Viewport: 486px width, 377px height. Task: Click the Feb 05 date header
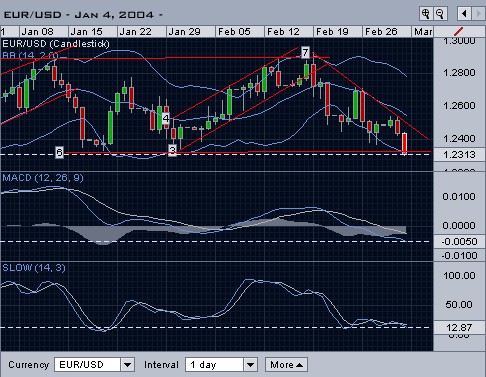pos(240,32)
